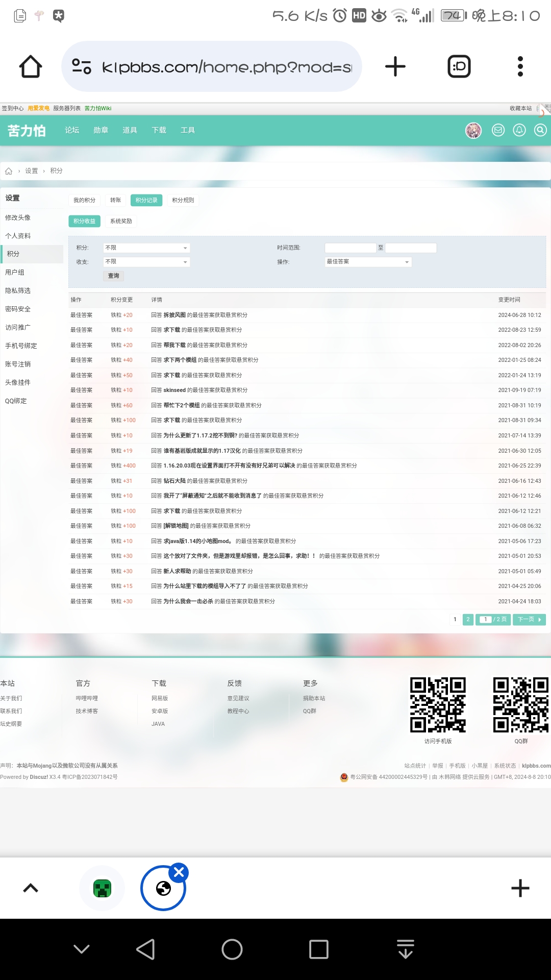Pull down notification shade icon
551x980 pixels.
coord(406,949)
